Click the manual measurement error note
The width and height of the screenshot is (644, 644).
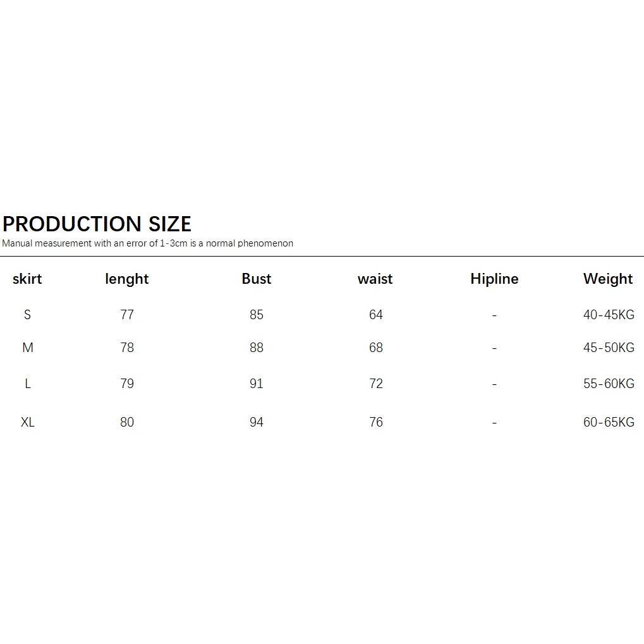147,243
